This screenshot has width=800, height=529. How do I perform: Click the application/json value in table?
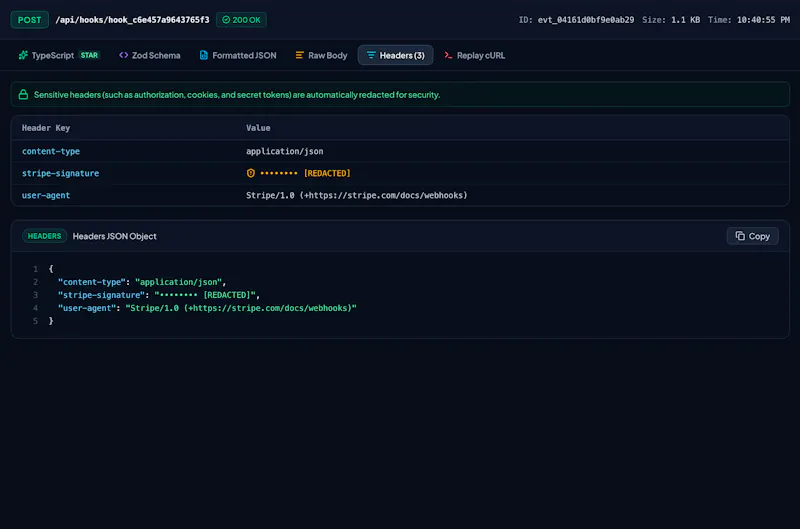[x=284, y=151]
